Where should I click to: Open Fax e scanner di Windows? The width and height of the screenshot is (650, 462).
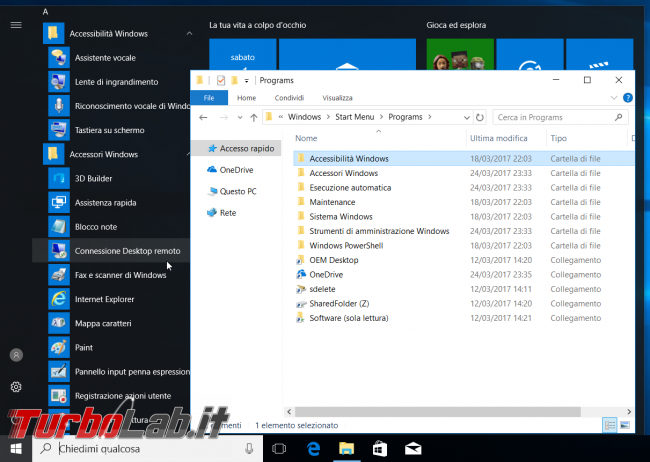(x=119, y=275)
